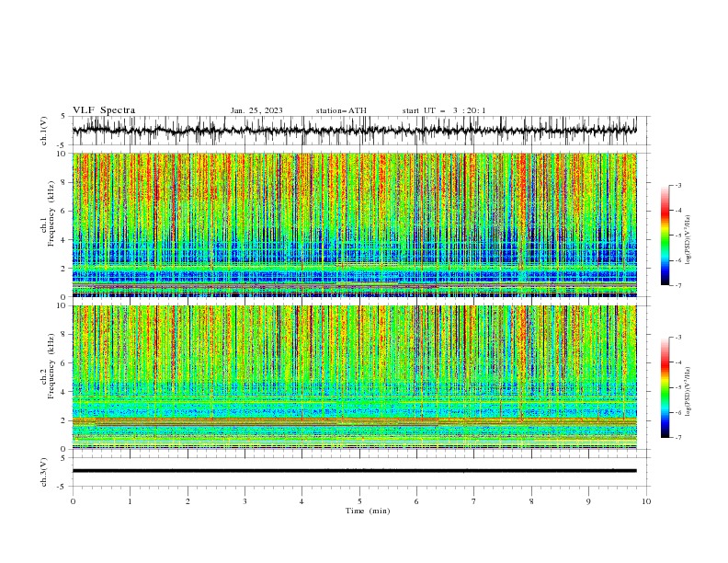Click the "start UT = 3:20:1" label
The height and width of the screenshot is (563, 728).
click(x=444, y=110)
